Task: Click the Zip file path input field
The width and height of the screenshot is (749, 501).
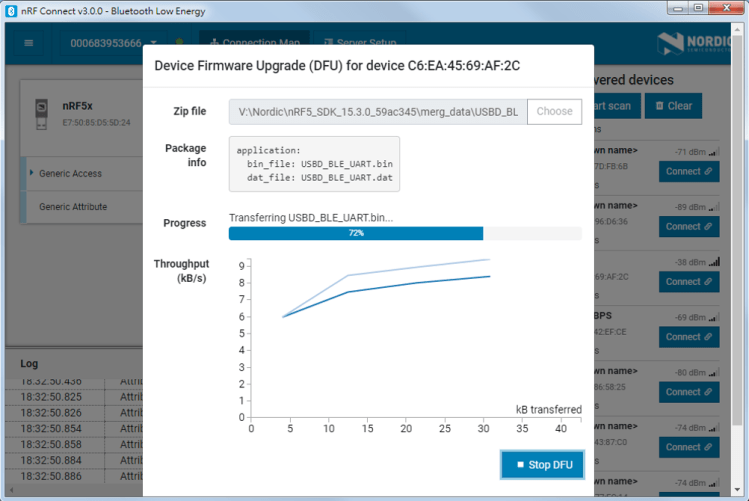Action: coord(377,111)
